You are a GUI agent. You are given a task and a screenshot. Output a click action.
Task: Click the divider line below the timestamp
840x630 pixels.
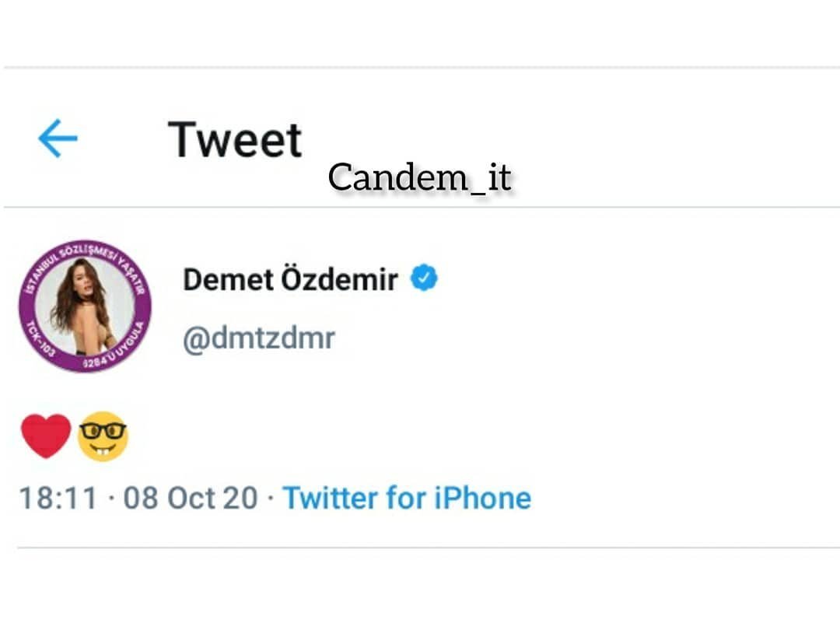click(420, 548)
